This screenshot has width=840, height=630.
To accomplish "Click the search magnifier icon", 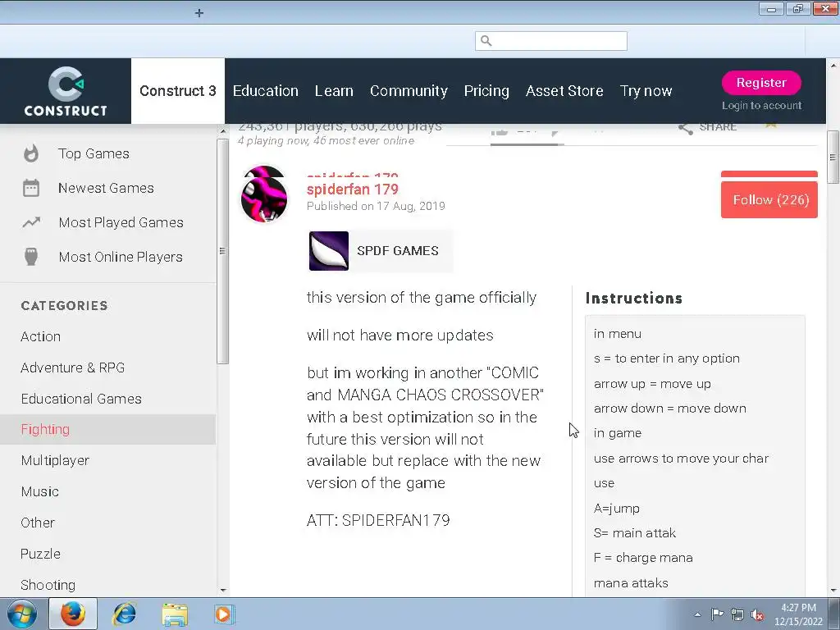I will coord(486,41).
